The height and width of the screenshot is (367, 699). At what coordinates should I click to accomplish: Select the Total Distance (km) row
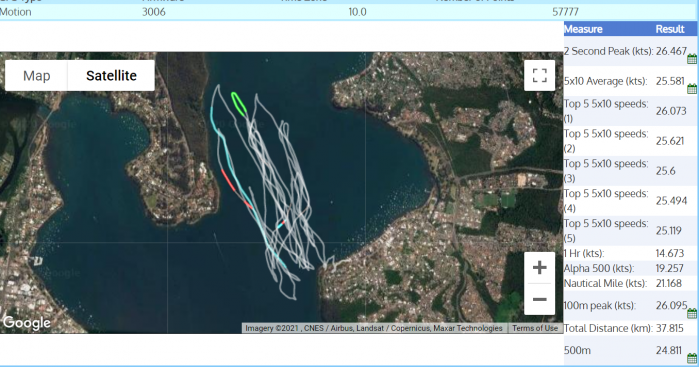(x=630, y=328)
